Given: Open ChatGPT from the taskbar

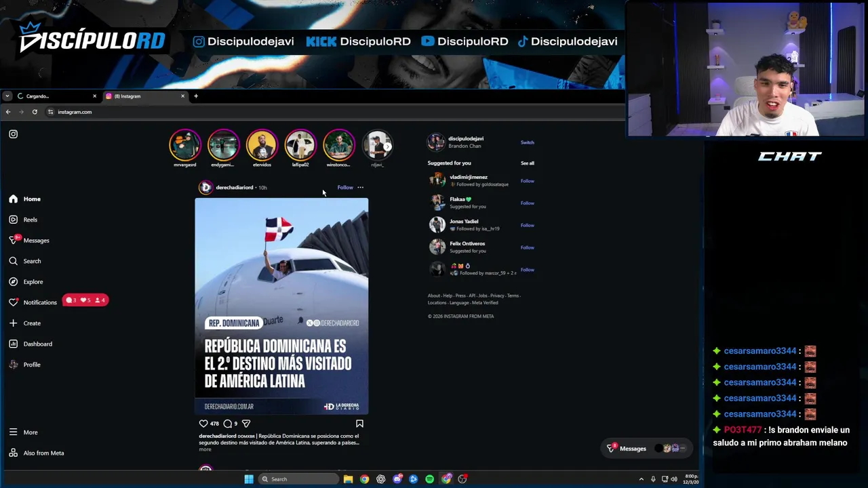Looking at the screenshot, I should (x=380, y=479).
